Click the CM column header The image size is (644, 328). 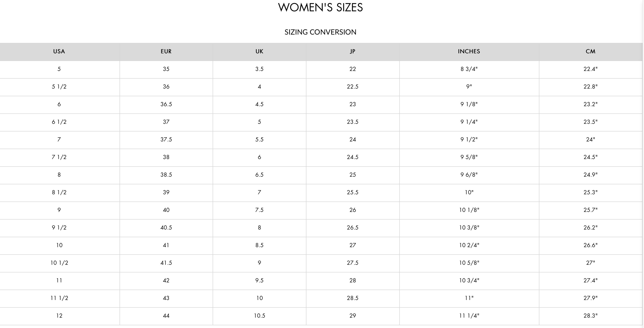pos(590,52)
